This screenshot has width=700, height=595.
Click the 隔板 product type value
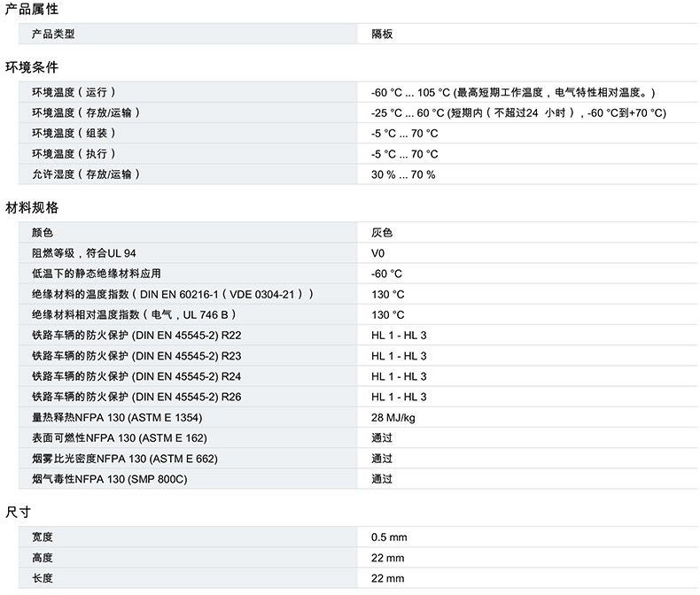pyautogui.click(x=381, y=34)
